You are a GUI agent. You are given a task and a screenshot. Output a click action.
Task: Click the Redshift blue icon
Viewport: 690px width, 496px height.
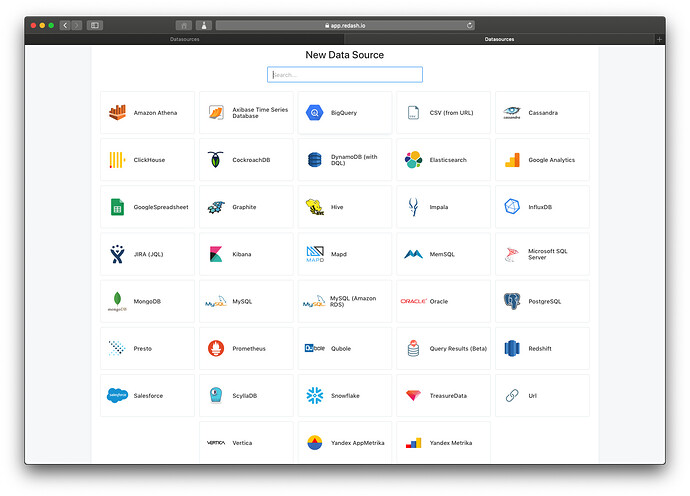pos(512,348)
